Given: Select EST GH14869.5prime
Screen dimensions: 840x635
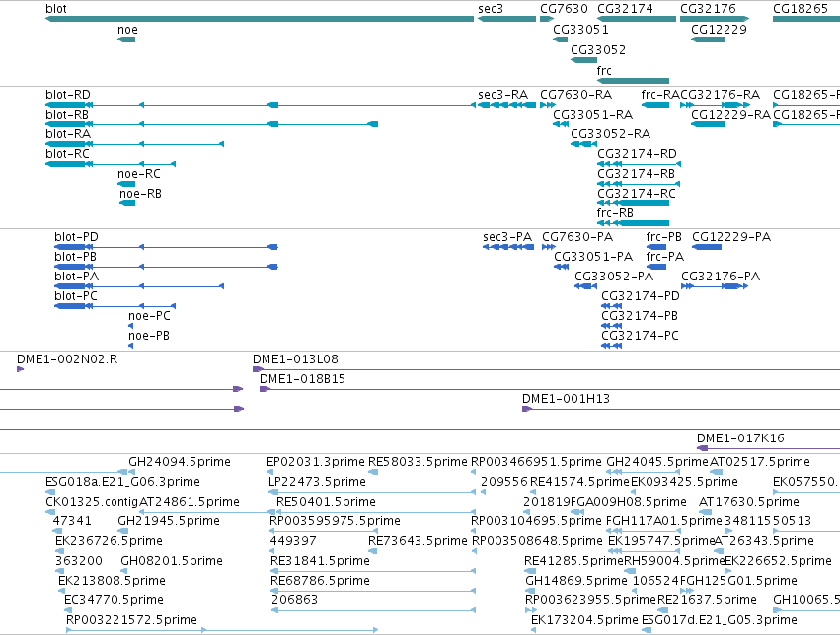Looking at the screenshot, I should click(x=575, y=582).
